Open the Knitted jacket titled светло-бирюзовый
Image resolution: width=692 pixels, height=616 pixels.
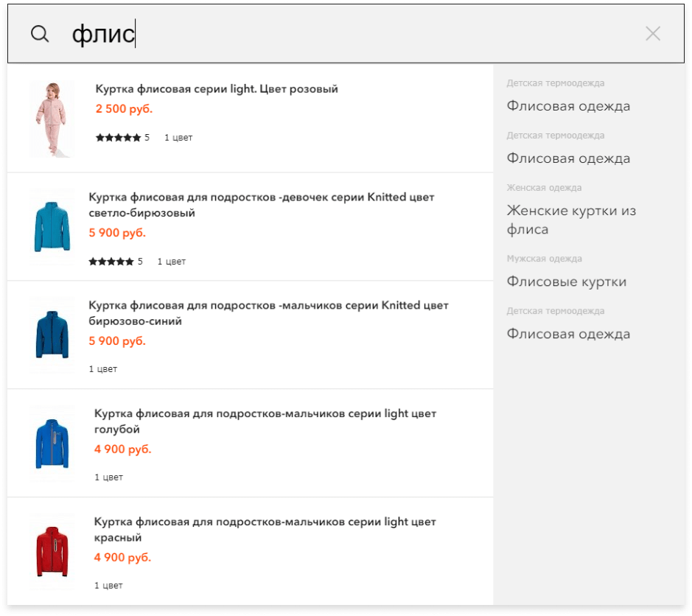click(x=262, y=205)
